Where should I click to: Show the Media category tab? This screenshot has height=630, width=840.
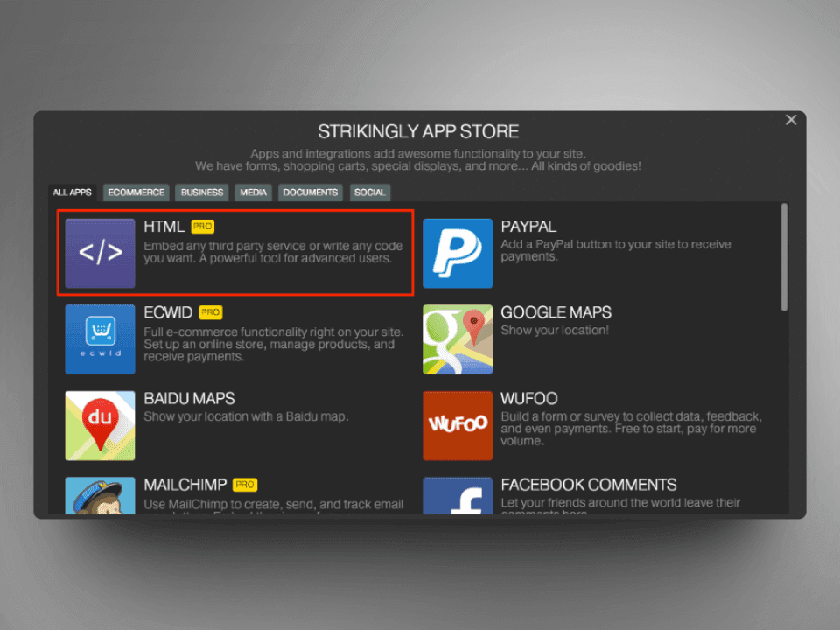(x=252, y=192)
